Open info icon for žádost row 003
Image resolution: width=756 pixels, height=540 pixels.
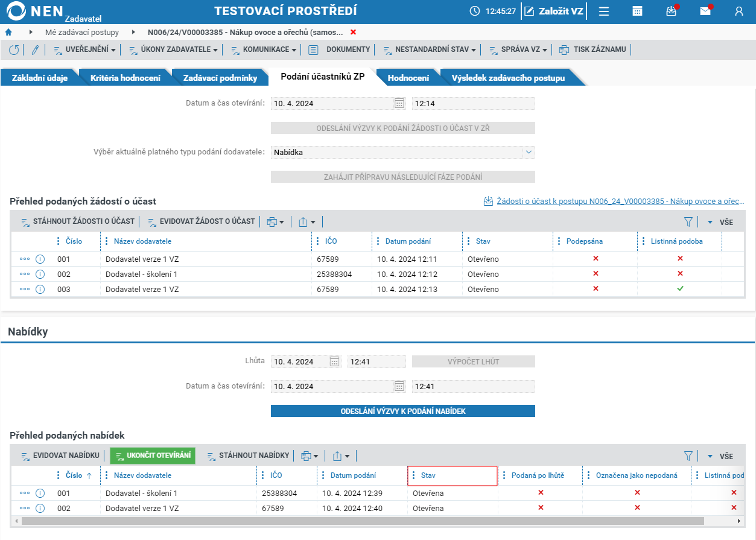point(40,289)
